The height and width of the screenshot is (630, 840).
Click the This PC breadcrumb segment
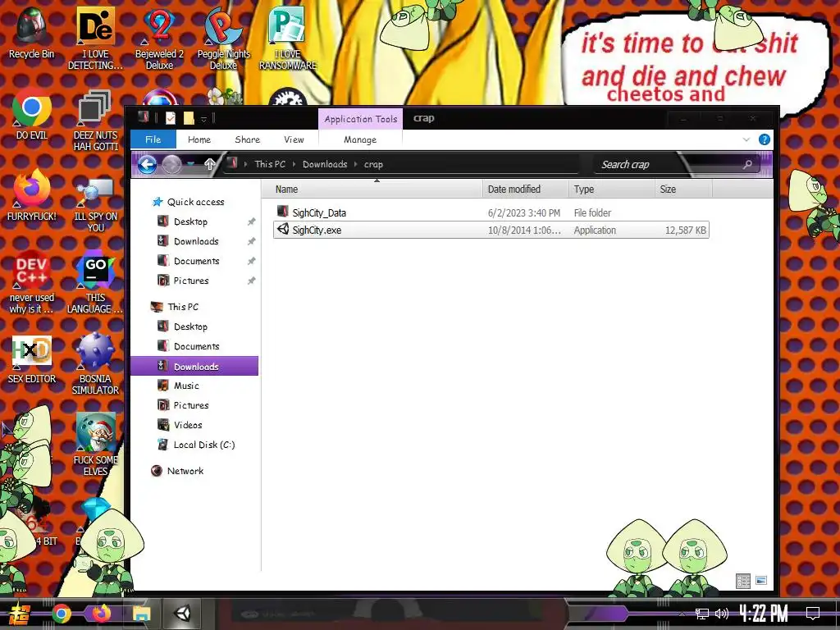click(x=270, y=164)
